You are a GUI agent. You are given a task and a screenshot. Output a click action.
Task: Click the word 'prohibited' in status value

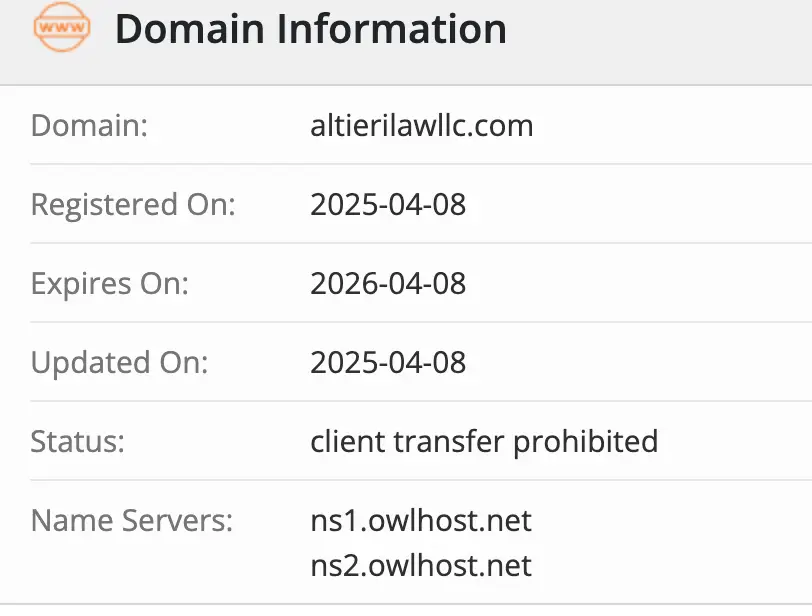586,441
